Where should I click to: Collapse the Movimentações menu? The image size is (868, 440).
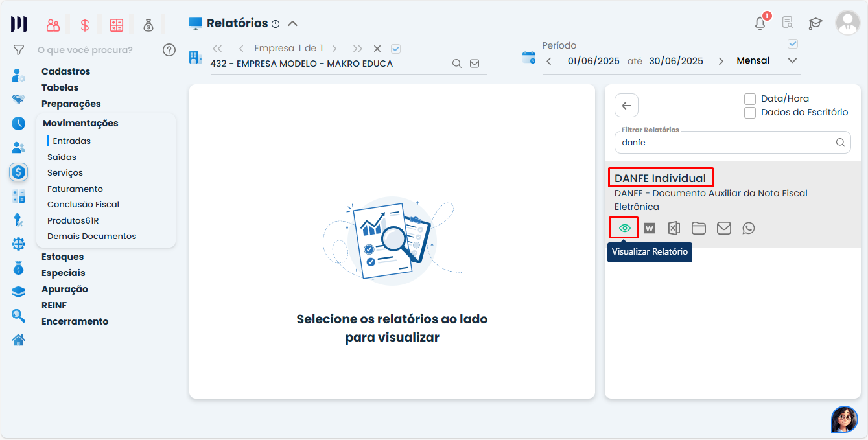click(80, 123)
